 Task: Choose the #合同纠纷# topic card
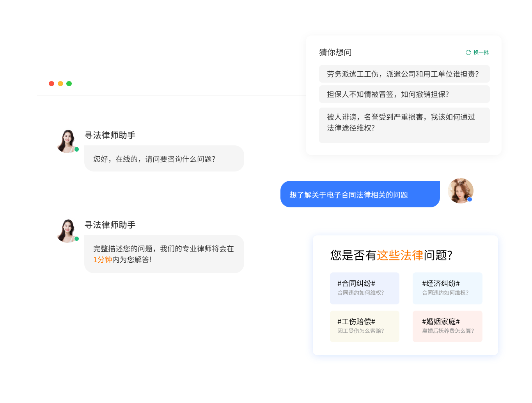tap(365, 288)
